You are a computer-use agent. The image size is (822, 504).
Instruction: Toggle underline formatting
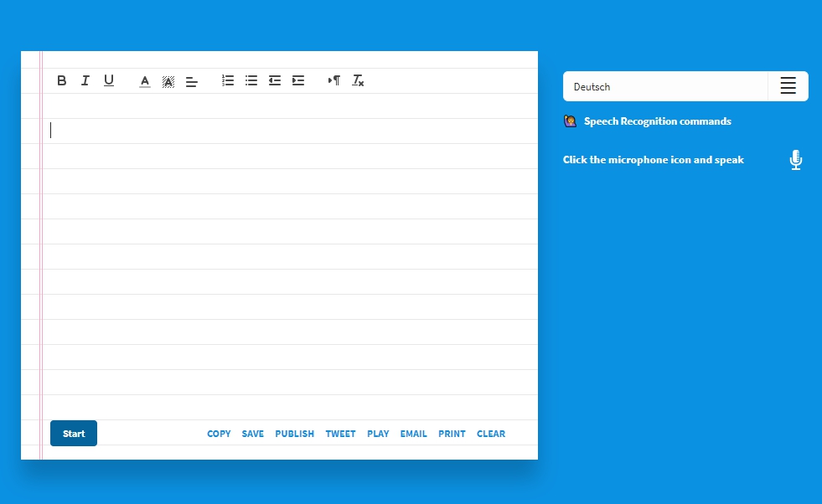[109, 80]
